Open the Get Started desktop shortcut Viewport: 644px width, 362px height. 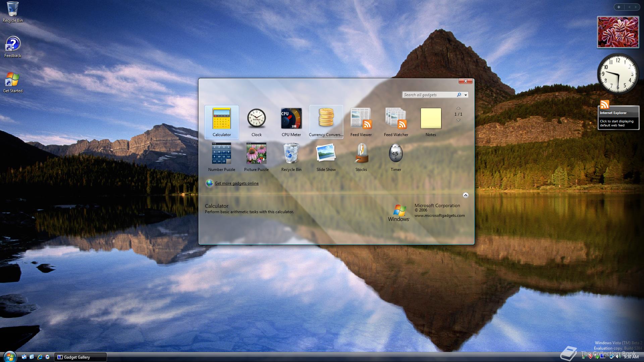[13, 82]
